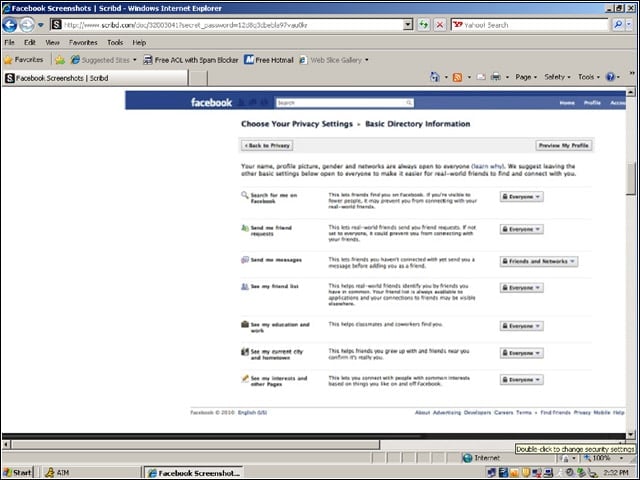Open the Favorites menu
640x480 pixels.
point(83,42)
